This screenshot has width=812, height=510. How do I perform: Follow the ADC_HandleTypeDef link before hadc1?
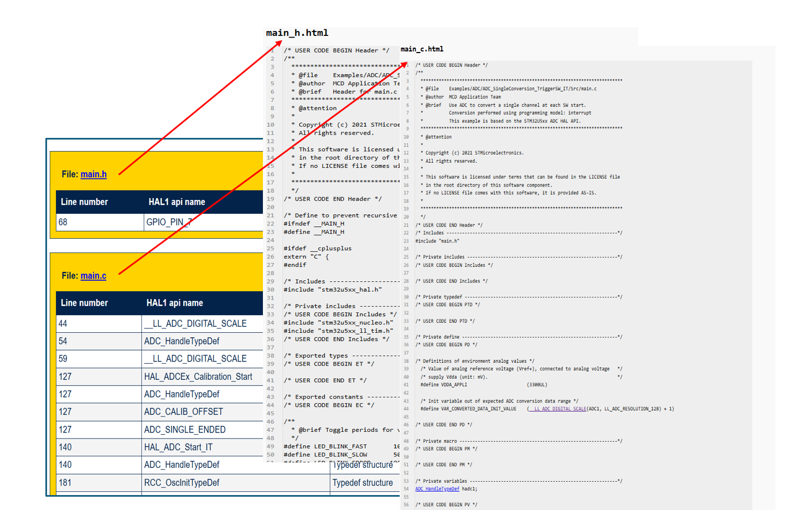coord(437,489)
